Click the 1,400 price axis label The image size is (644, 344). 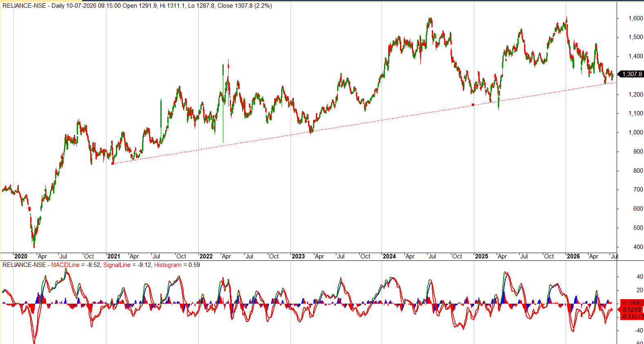tap(636, 56)
